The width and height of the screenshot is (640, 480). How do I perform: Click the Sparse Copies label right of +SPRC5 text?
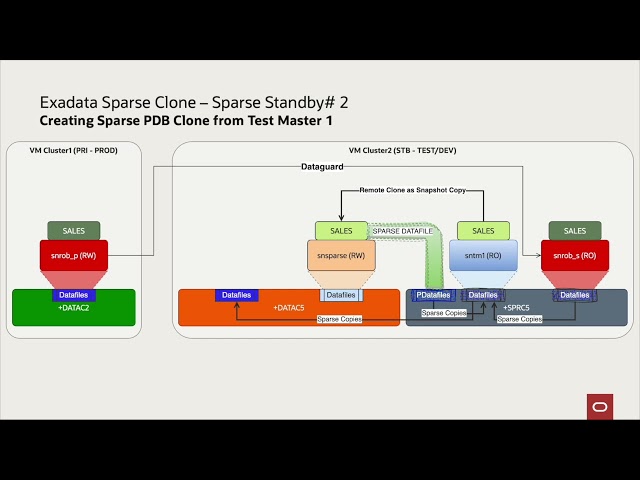tap(520, 319)
